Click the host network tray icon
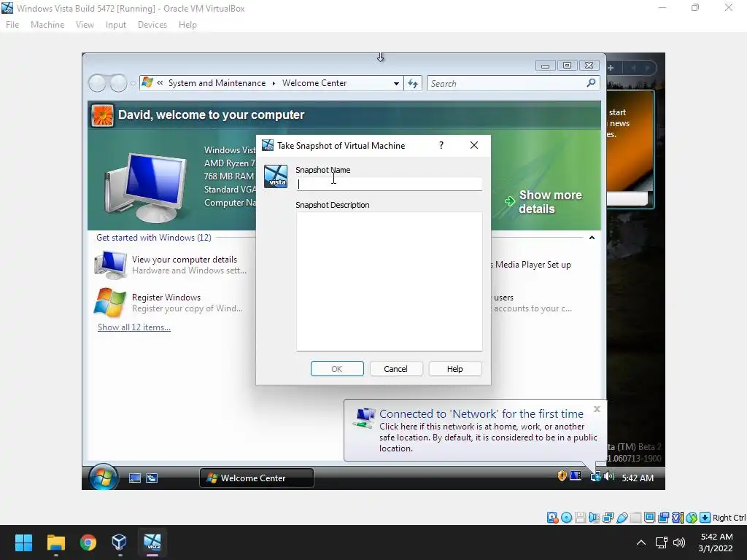The image size is (747, 560). point(661,542)
